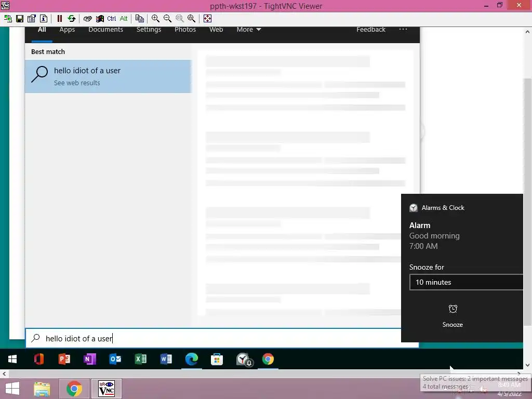Switch the viewer to full screen mode
Image resolution: width=532 pixels, height=399 pixels.
(207, 19)
